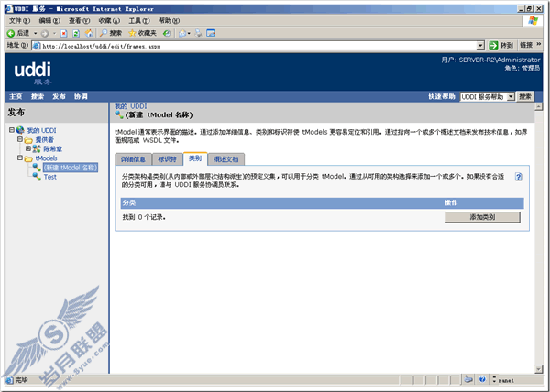Screen dimensions: 550x392
Task: Refresh the page using green refresh icon
Action: (x=76, y=34)
